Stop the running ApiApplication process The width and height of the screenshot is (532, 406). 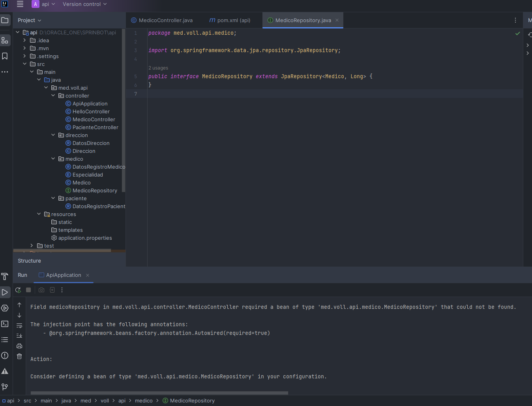(x=28, y=290)
